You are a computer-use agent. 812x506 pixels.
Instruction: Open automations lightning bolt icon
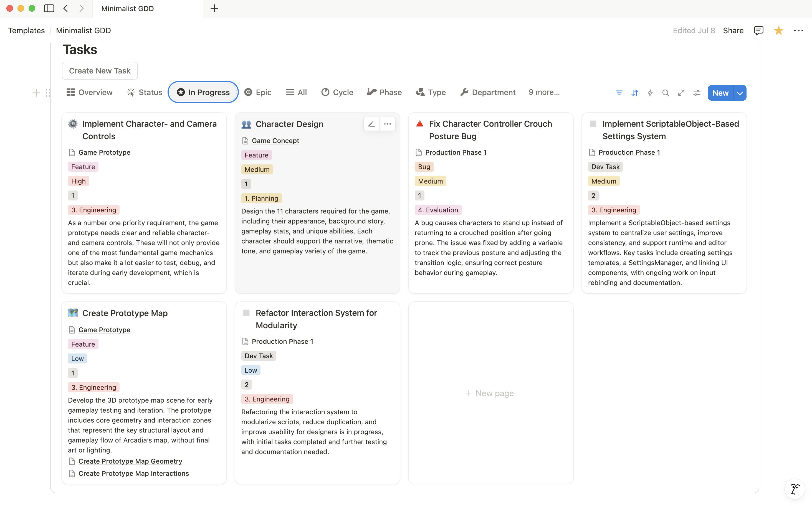650,93
